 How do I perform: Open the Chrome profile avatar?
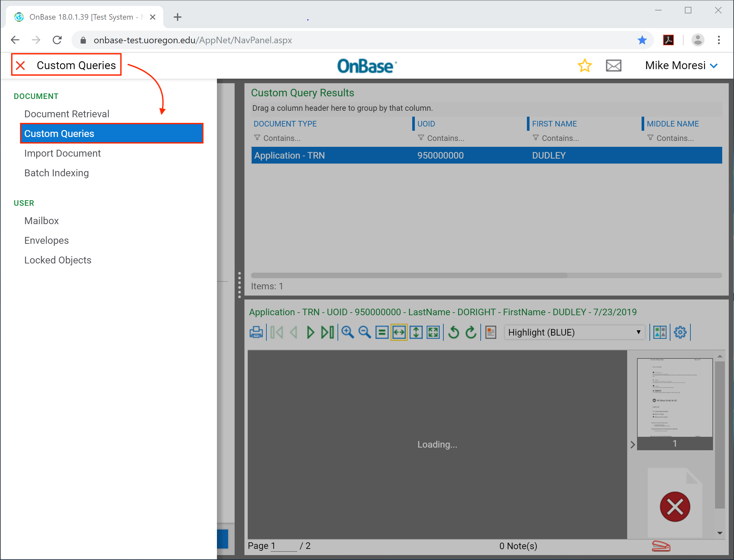tap(697, 40)
